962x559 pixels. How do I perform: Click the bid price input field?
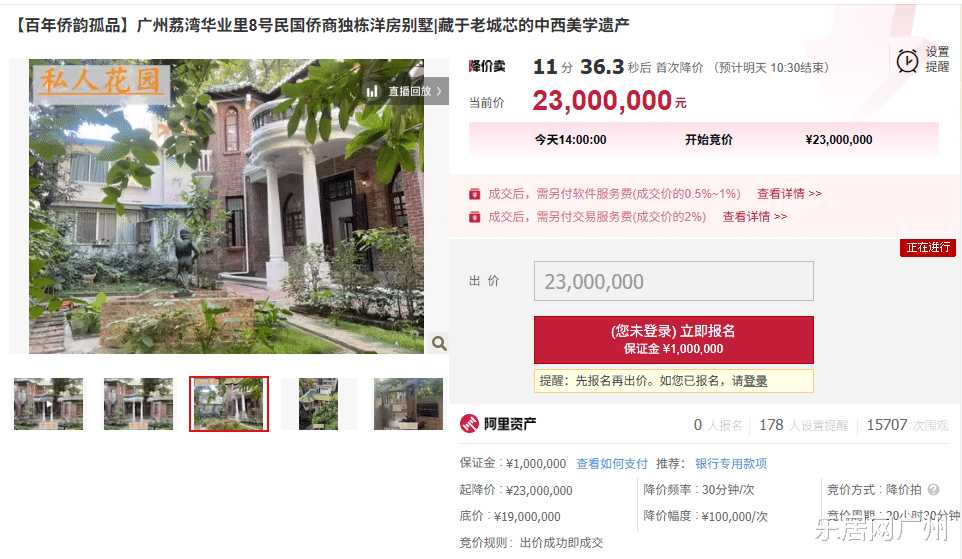(x=674, y=281)
